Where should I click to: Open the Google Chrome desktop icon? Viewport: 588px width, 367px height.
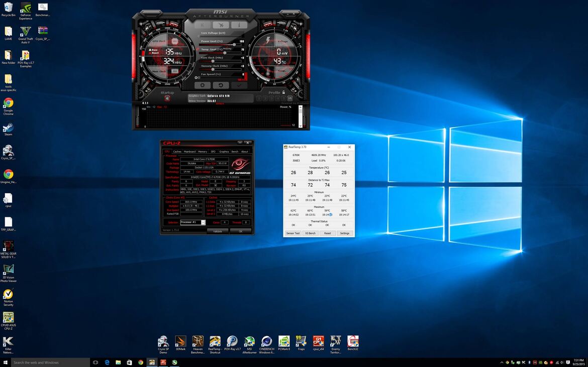8,106
